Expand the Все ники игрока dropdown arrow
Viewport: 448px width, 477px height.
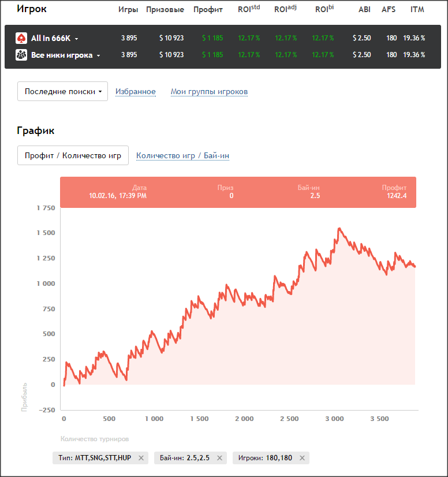coord(98,55)
